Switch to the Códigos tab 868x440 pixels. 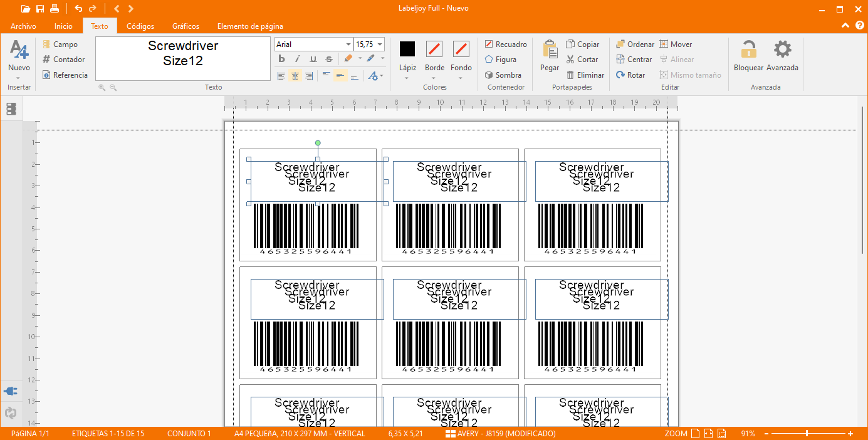point(140,26)
